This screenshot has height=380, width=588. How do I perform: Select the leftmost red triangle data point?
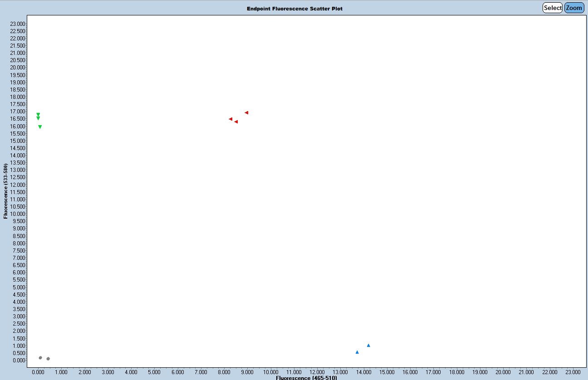coord(230,119)
